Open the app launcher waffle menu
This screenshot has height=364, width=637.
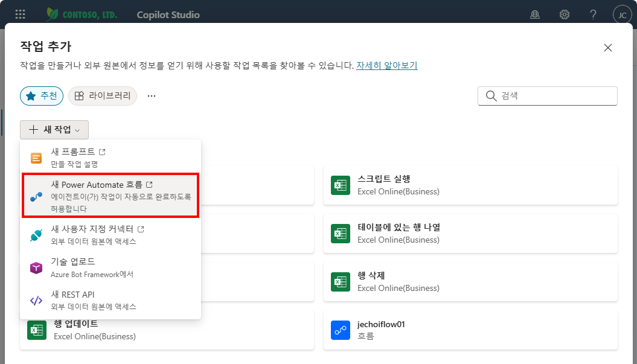20,14
